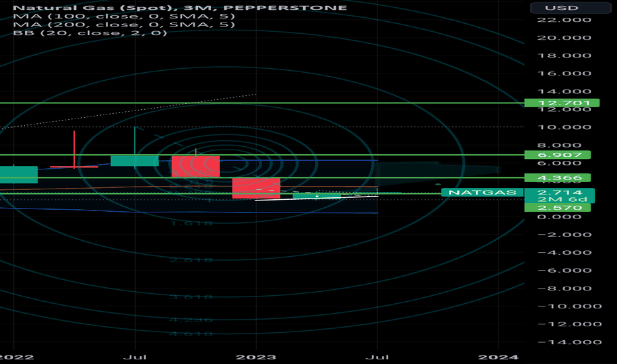Select the 3.618 Fibonacci circle label

[191, 296]
